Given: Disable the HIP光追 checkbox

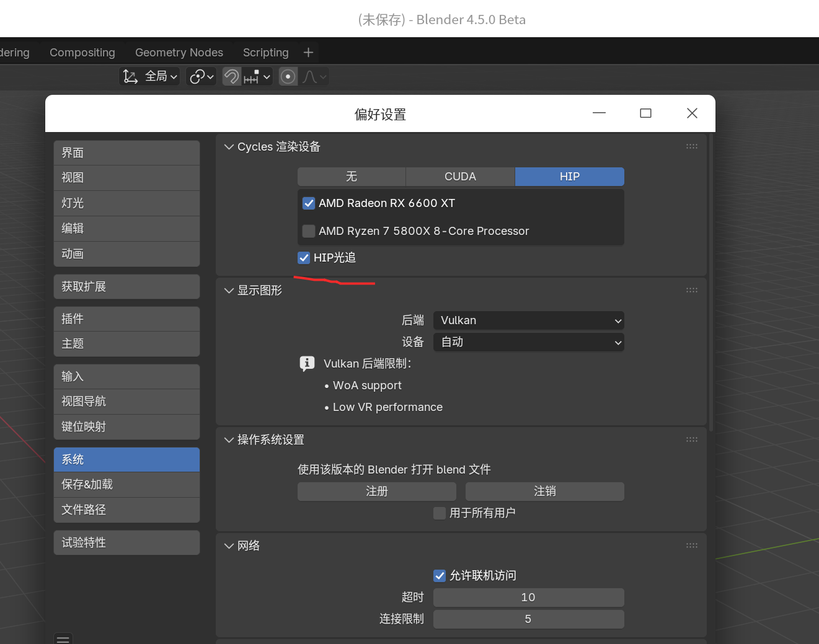Looking at the screenshot, I should pyautogui.click(x=304, y=258).
